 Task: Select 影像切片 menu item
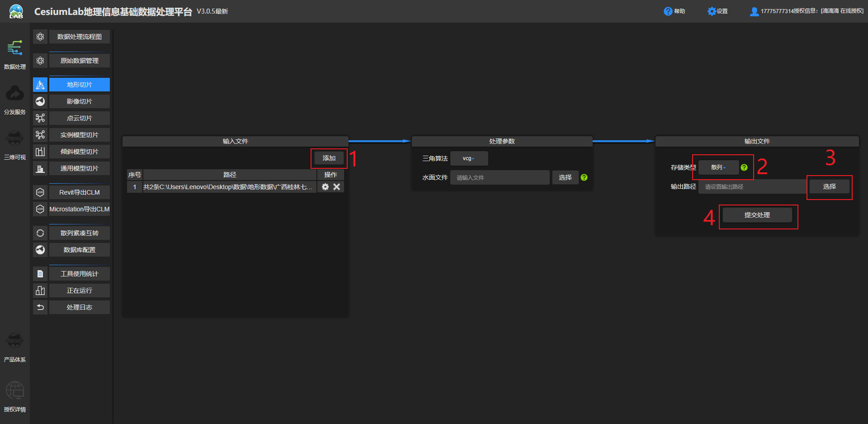[x=80, y=101]
